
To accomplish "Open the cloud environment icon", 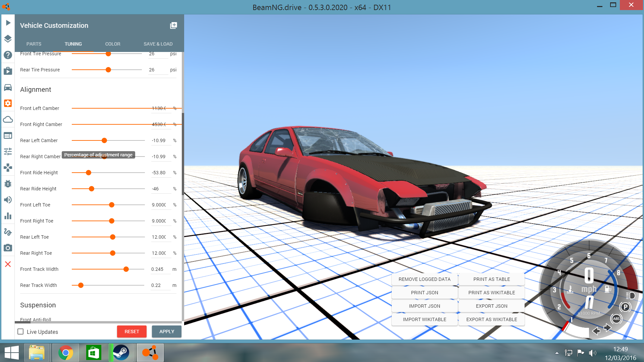I will [x=8, y=119].
